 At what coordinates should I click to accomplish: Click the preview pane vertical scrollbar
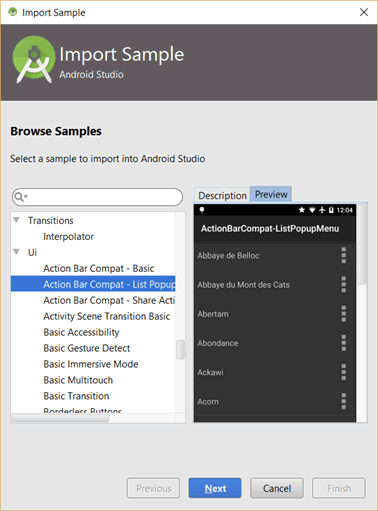[x=362, y=245]
